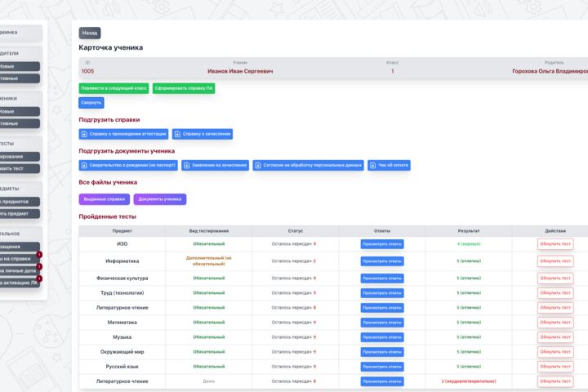Image resolution: width=588 pixels, height=392 pixels.
Task: Upload Свидетельство о рождении document
Action: [x=128, y=165]
